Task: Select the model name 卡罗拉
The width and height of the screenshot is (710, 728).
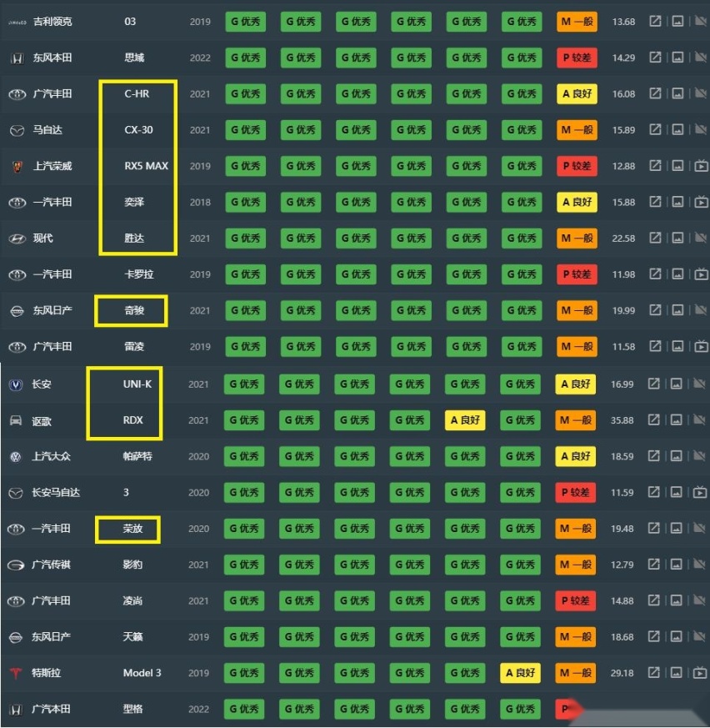Action: click(139, 274)
